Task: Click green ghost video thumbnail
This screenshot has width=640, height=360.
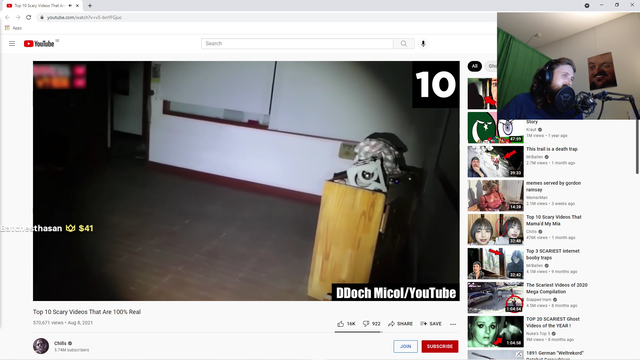Action: (496, 331)
